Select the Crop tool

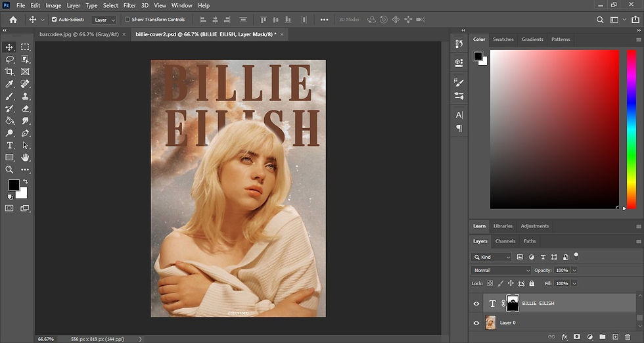coord(10,72)
